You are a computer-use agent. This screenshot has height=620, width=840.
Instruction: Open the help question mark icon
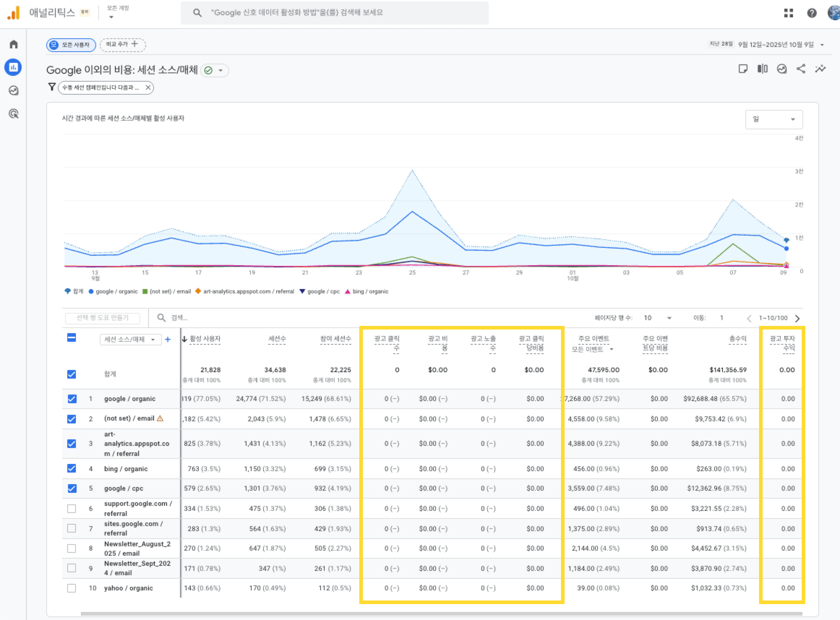(x=811, y=13)
